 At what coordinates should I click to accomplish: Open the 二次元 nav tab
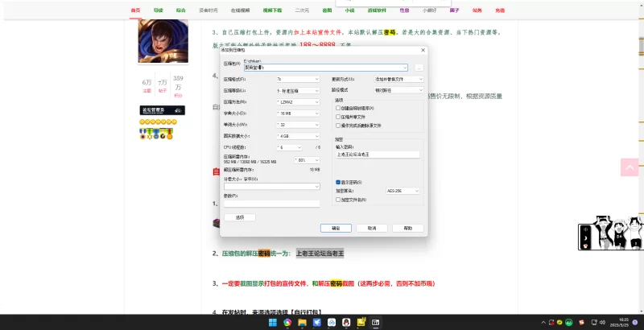click(302, 10)
